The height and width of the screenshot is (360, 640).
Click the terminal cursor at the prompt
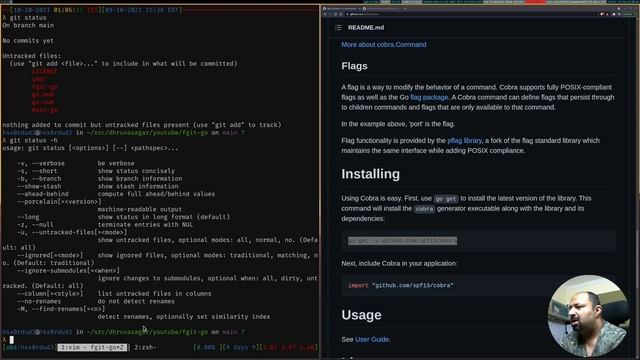pos(11,340)
